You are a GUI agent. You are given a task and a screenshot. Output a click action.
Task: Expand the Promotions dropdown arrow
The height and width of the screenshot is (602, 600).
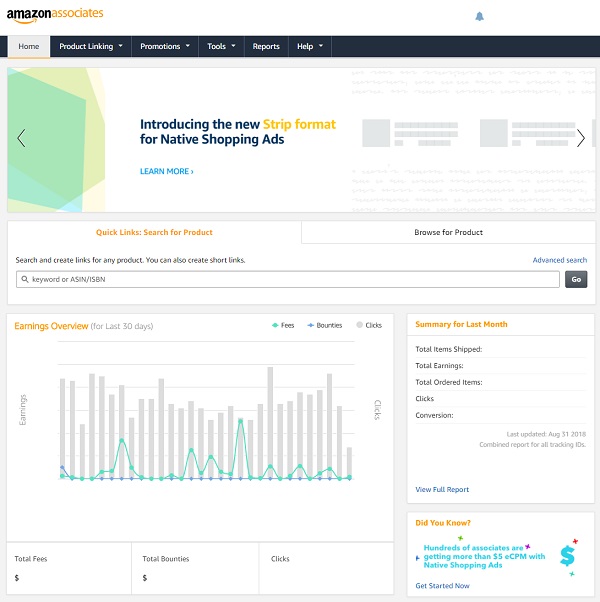pyautogui.click(x=188, y=46)
